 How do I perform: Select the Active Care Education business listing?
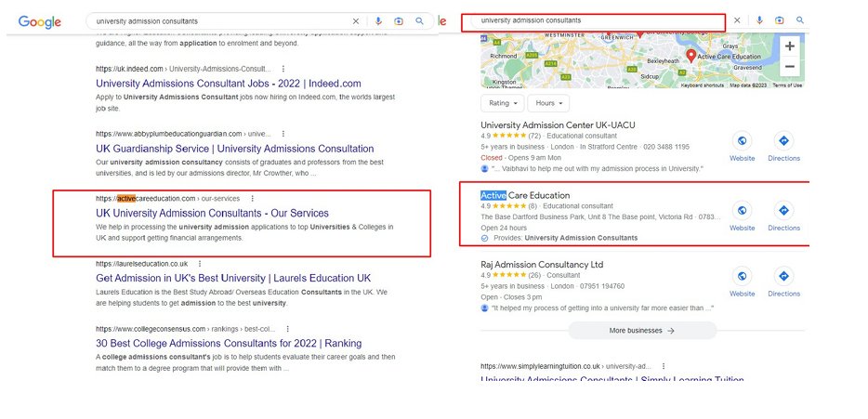coord(525,195)
